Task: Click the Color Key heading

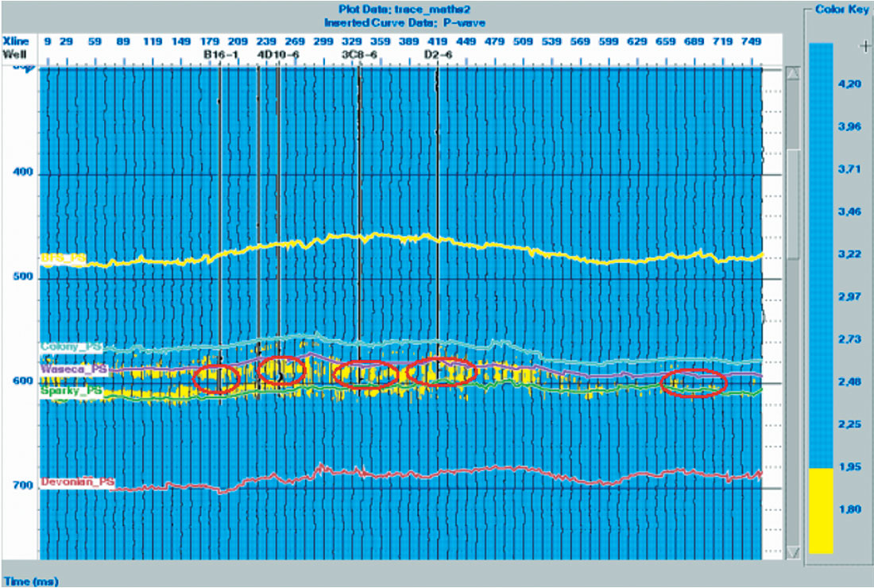Action: pos(841,10)
